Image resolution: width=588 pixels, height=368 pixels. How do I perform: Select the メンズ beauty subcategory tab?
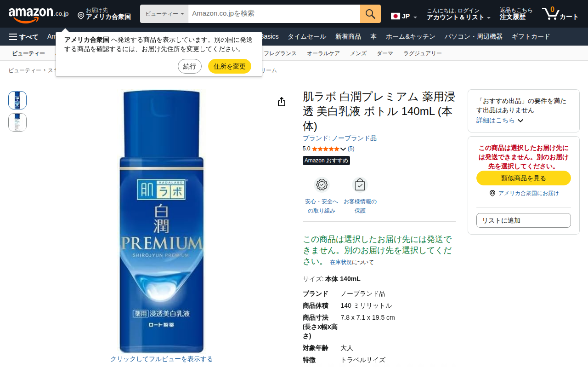click(x=358, y=53)
